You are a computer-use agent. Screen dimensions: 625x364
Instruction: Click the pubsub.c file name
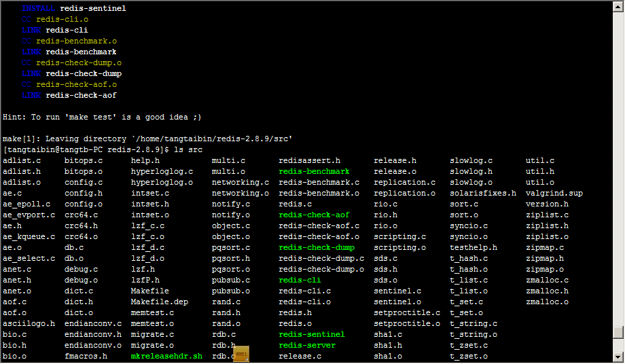pos(231,280)
